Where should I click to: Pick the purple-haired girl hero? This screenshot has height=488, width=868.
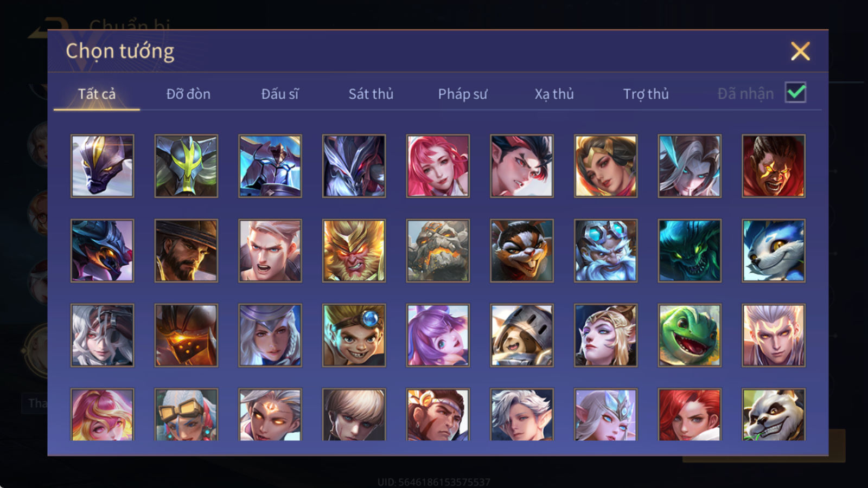[x=438, y=335]
